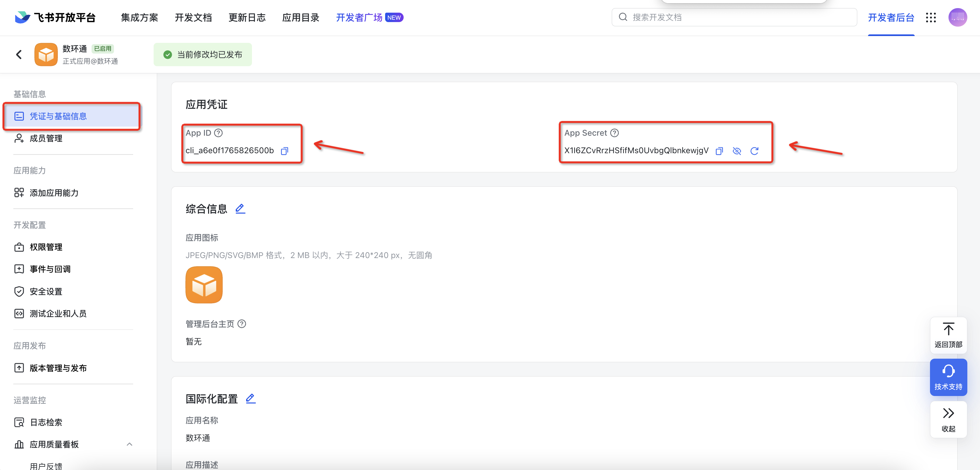Viewport: 980px width, 470px height.
Task: Open the 开发文档 top menu
Action: point(193,18)
